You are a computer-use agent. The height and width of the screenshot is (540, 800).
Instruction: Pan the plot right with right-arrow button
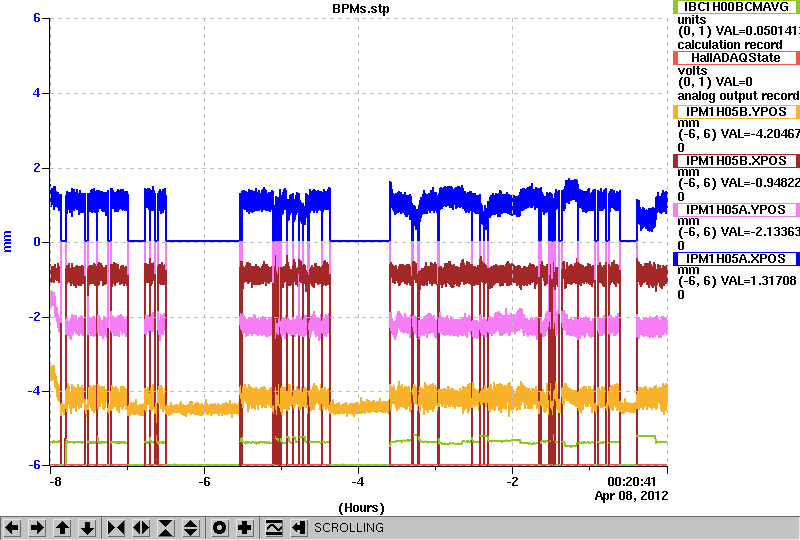[x=37, y=527]
